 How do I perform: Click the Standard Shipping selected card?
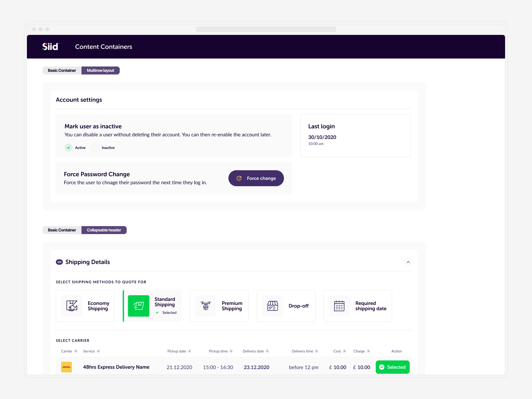tap(152, 306)
